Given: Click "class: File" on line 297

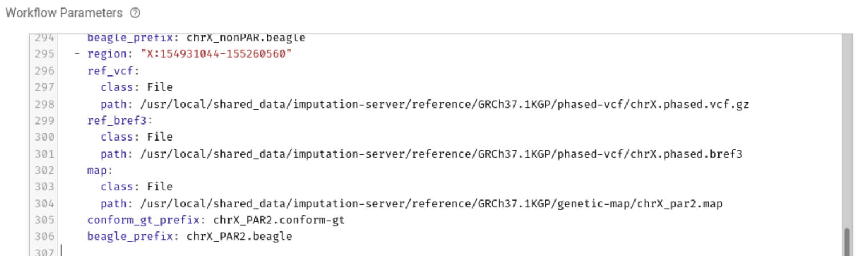Looking at the screenshot, I should tap(136, 87).
